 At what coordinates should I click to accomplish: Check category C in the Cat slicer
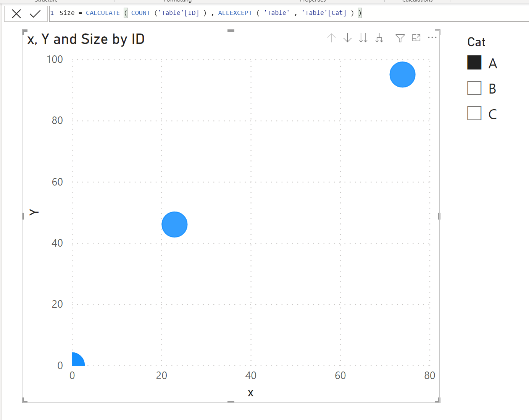[x=474, y=113]
